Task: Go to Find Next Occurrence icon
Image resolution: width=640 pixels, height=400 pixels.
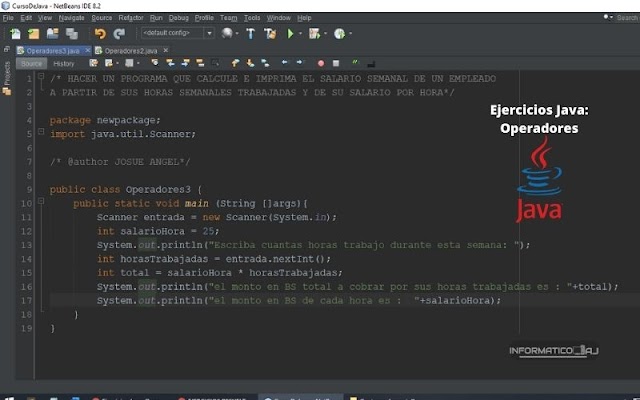Action: 185,63
